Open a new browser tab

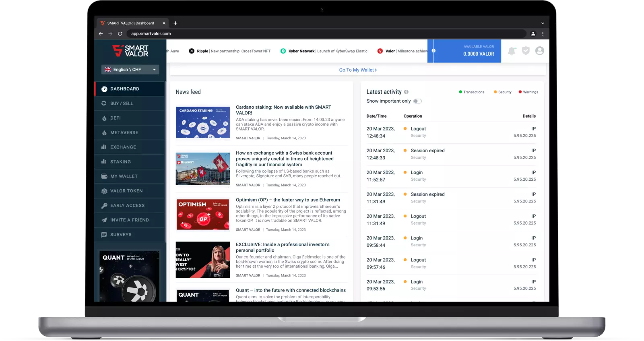coord(175,23)
